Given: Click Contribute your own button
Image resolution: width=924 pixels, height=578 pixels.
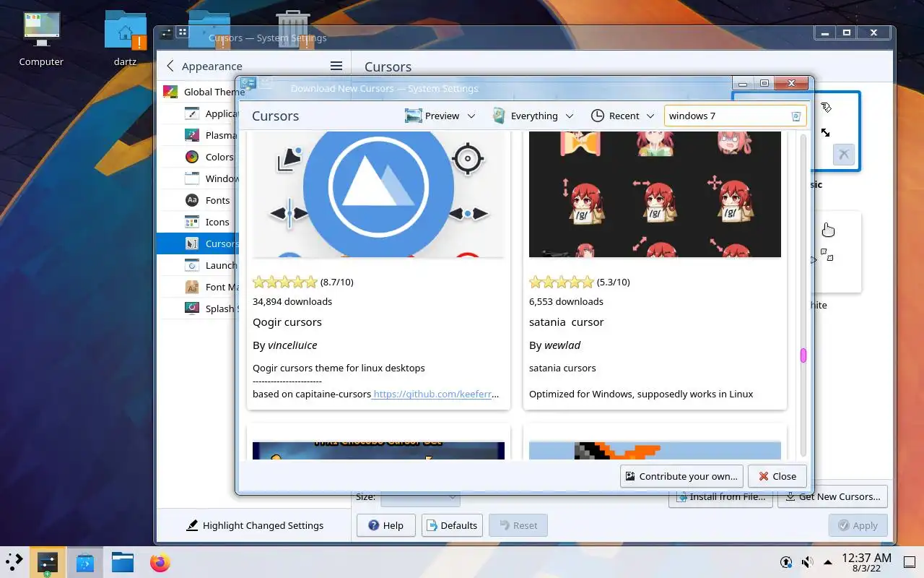Looking at the screenshot, I should tap(681, 476).
